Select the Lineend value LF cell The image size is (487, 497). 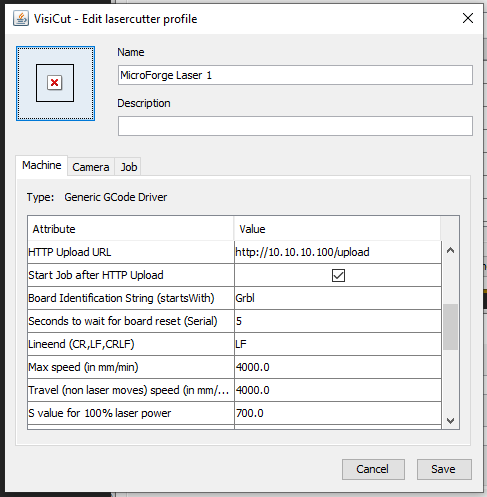(x=338, y=344)
